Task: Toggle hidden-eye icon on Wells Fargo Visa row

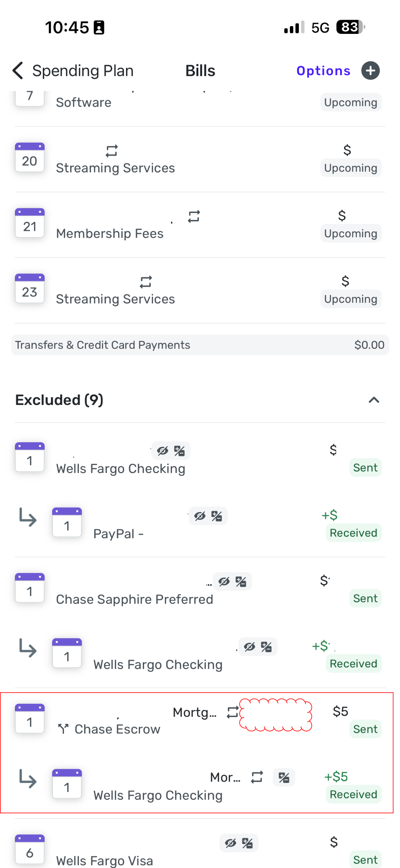Action: pyautogui.click(x=231, y=843)
